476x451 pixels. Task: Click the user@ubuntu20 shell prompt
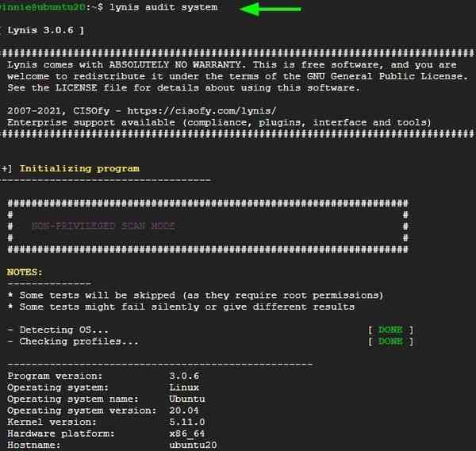coord(51,7)
